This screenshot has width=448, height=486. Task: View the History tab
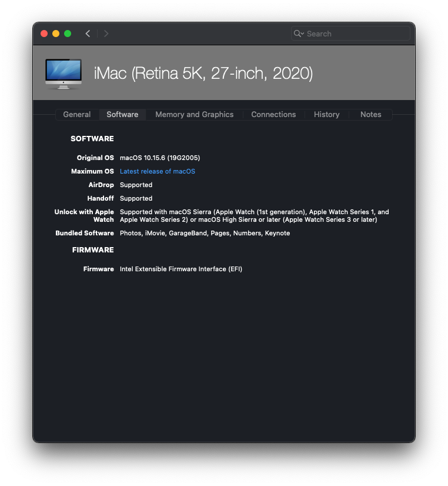(x=326, y=115)
